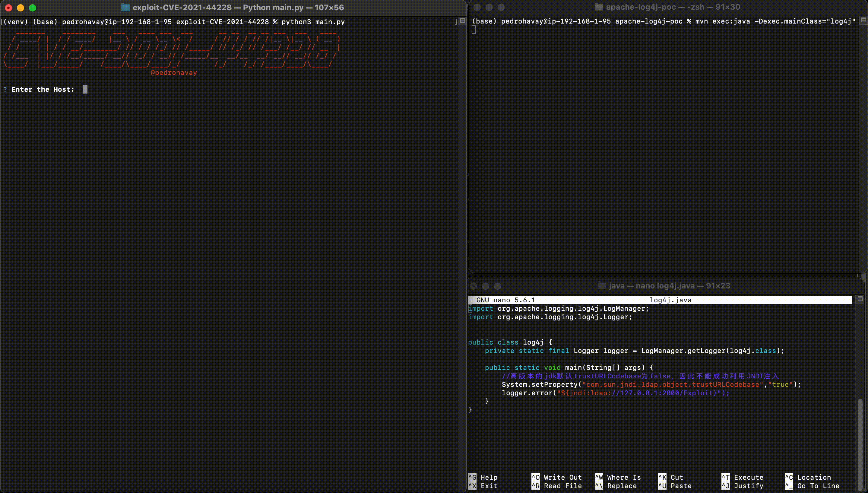
Task: Click the cursor block in apache-log4j-poc terminal
Action: (x=474, y=30)
